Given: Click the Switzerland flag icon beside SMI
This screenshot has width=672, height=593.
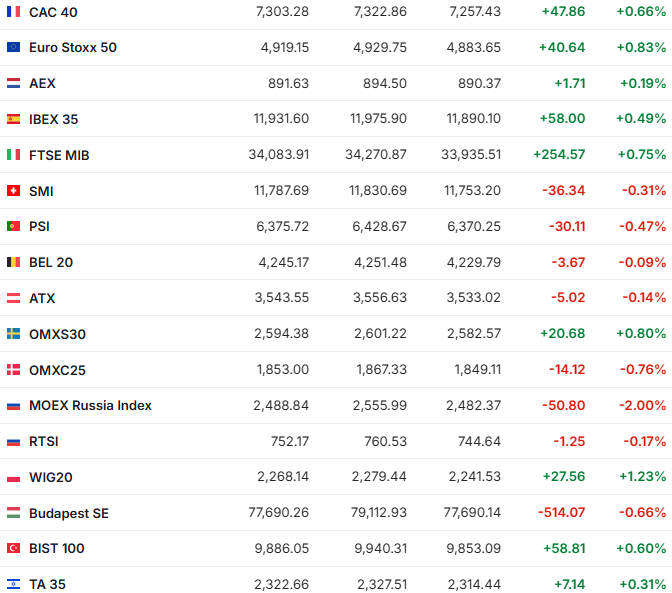Looking at the screenshot, I should pyautogui.click(x=13, y=191).
